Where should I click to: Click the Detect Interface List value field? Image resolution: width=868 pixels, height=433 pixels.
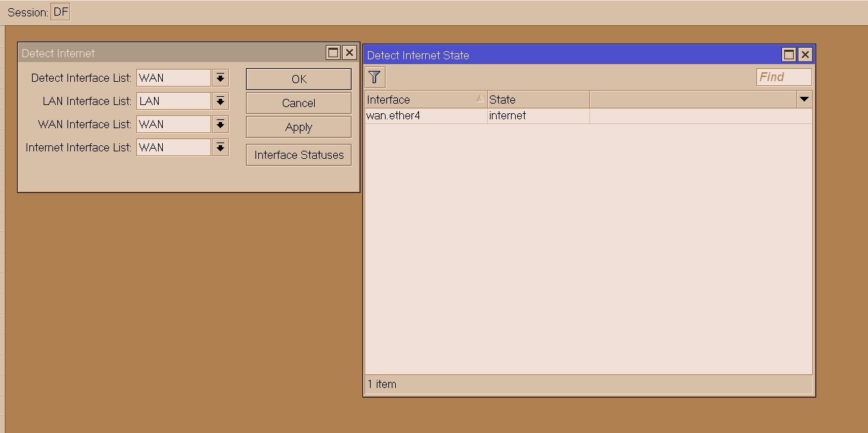tap(174, 78)
